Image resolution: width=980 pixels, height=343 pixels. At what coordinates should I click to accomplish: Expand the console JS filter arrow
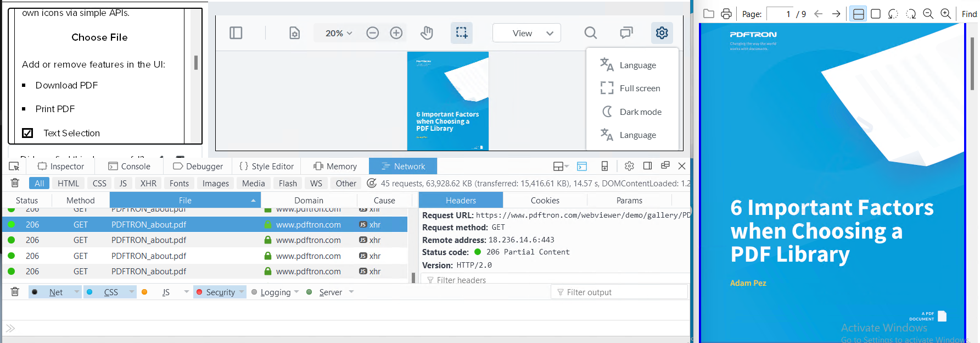point(187,292)
